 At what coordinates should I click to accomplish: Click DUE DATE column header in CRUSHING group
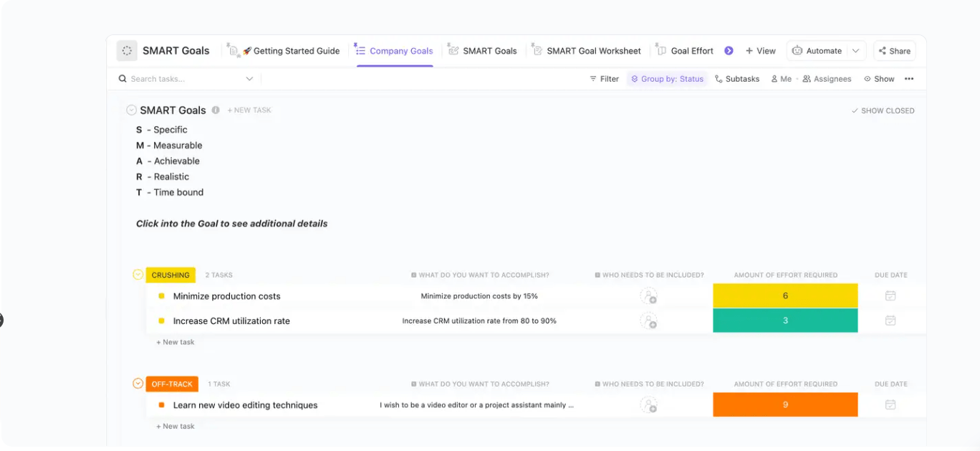pyautogui.click(x=891, y=275)
